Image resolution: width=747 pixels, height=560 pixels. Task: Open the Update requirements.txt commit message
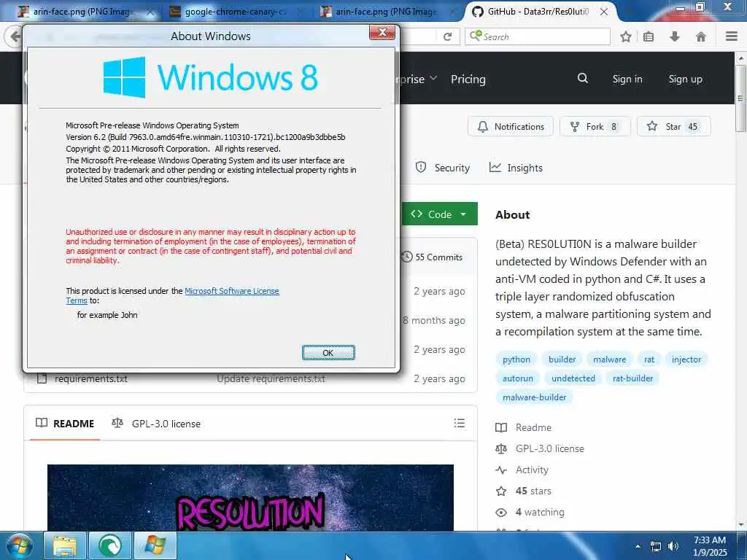pyautogui.click(x=271, y=379)
